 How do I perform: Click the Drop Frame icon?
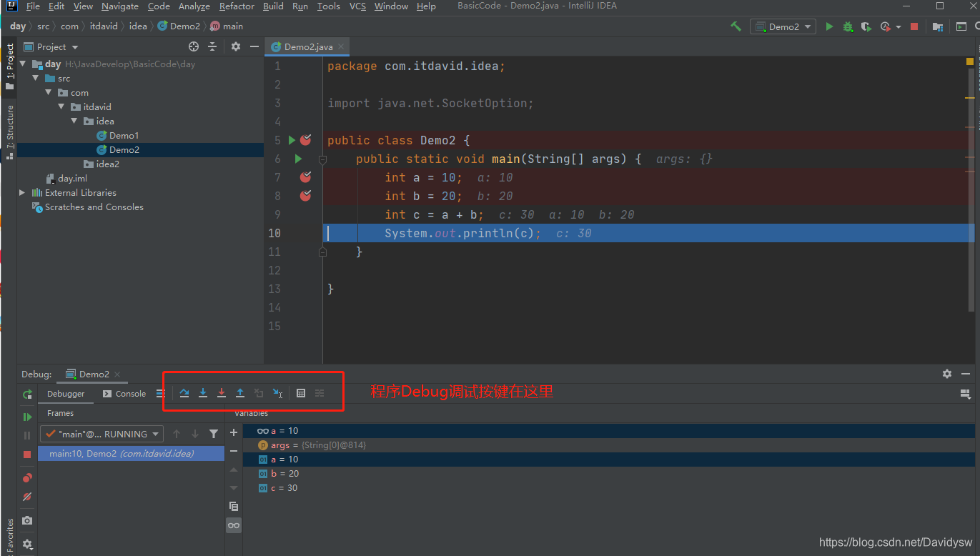coord(259,393)
